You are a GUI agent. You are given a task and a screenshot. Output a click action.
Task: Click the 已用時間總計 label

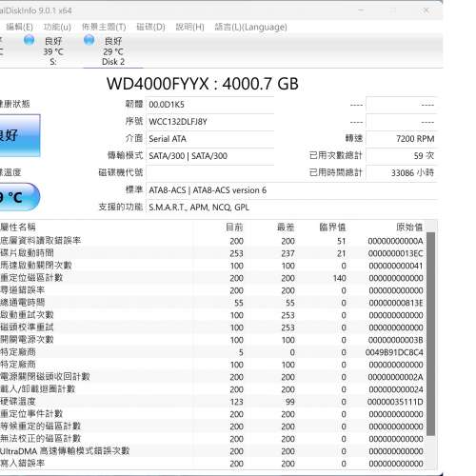pyautogui.click(x=336, y=172)
